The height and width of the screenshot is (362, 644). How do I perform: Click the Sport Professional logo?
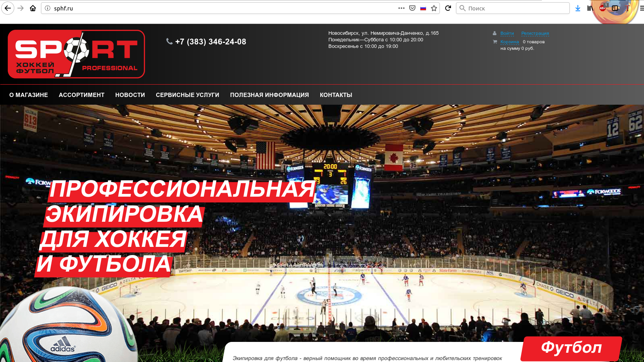point(76,54)
